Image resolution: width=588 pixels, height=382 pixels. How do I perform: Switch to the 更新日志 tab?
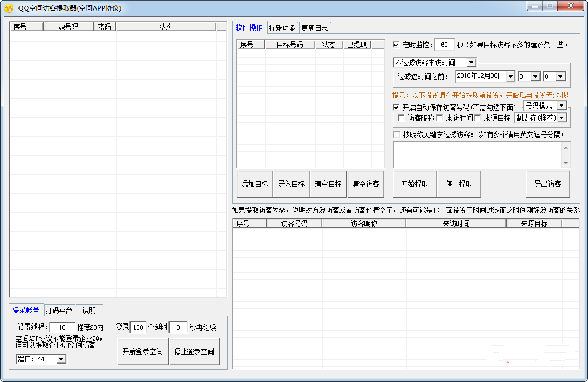315,28
